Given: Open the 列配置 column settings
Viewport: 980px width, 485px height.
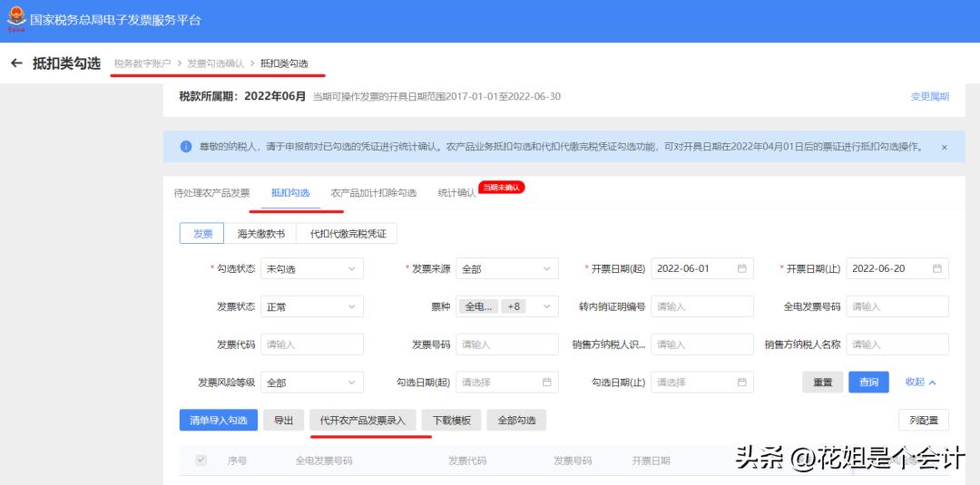Looking at the screenshot, I should [924, 420].
